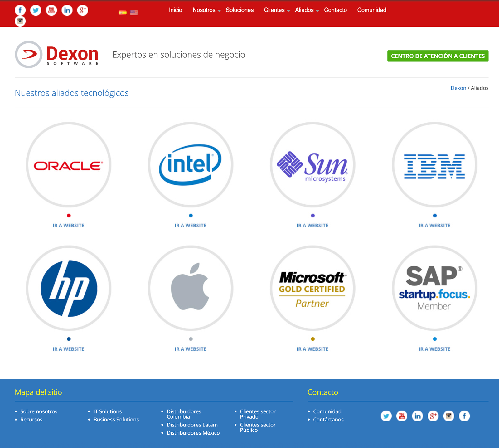
Task: Switch language with the US flag
Action: coord(134,12)
